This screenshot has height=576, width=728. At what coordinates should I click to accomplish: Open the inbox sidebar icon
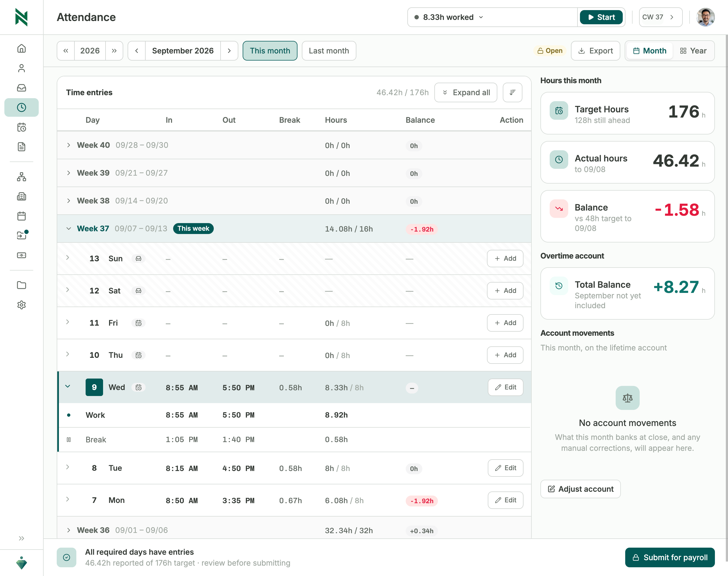[22, 88]
